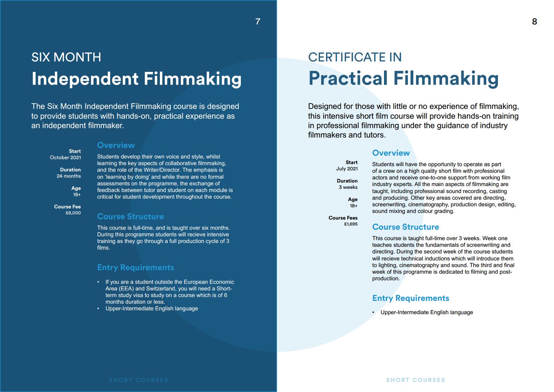Click the Duration label on page 7
The image size is (554, 392).
pos(70,170)
